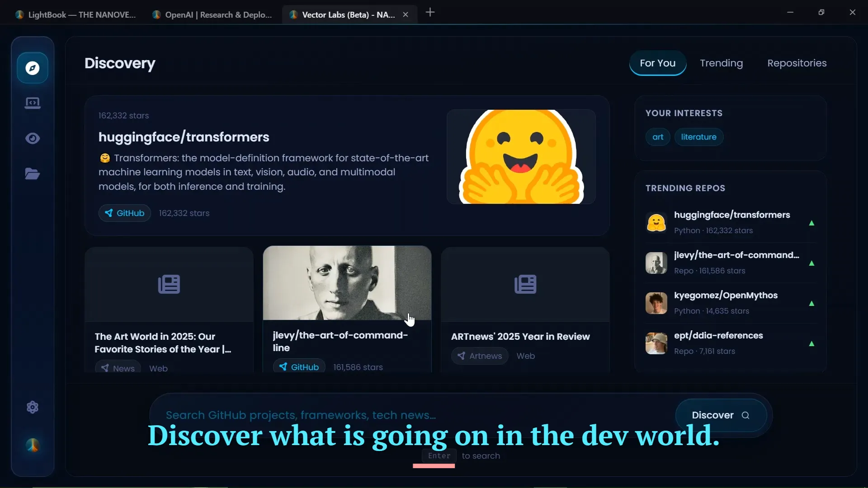Click the Transformers description text on featured card
This screenshot has height=488, width=868.
point(264,172)
